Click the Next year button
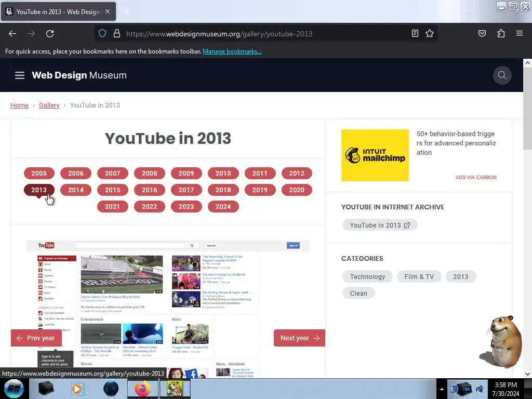This screenshot has height=399, width=532. [299, 338]
